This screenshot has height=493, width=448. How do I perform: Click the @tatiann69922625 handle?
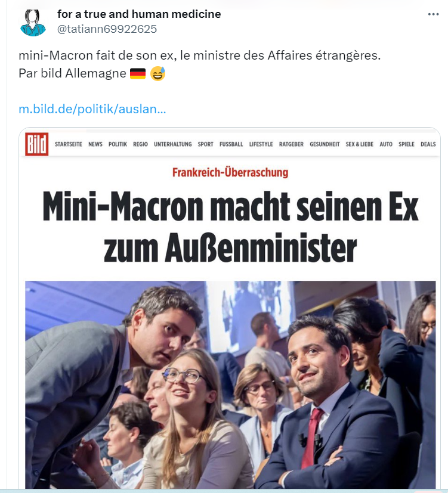point(107,29)
